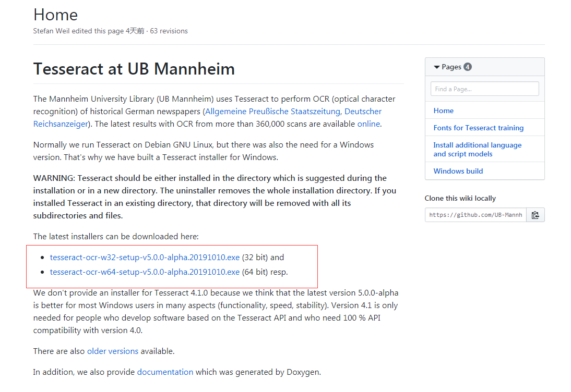Viewport: 571px width, 392px height.
Task: Click the Home page title
Action: tap(55, 15)
